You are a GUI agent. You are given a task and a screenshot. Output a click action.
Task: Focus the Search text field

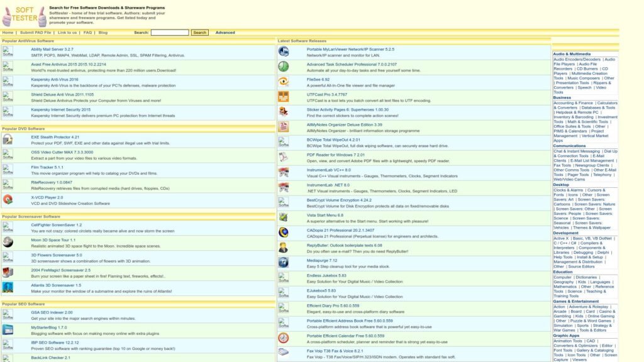(170, 33)
